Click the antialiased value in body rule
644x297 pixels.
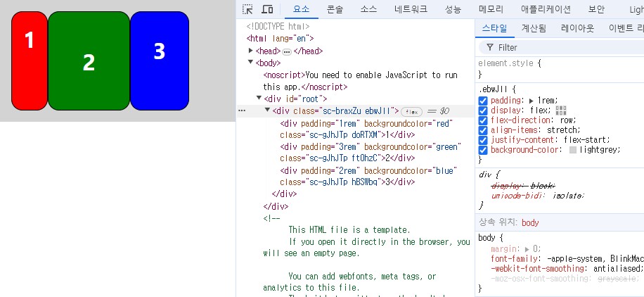[x=615, y=269]
